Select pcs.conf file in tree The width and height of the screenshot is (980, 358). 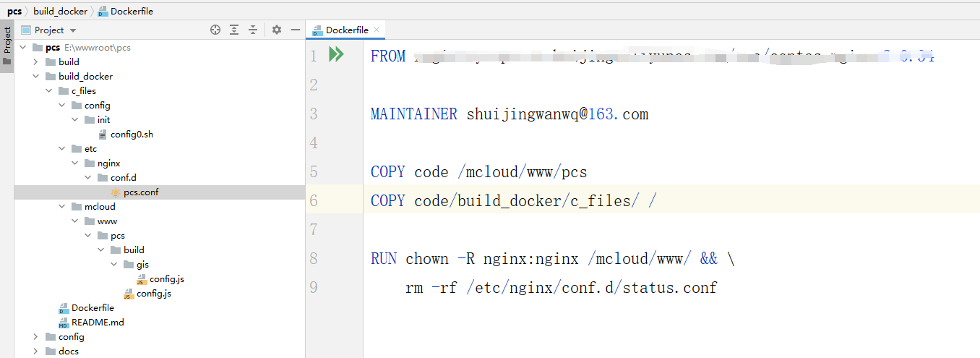click(140, 192)
